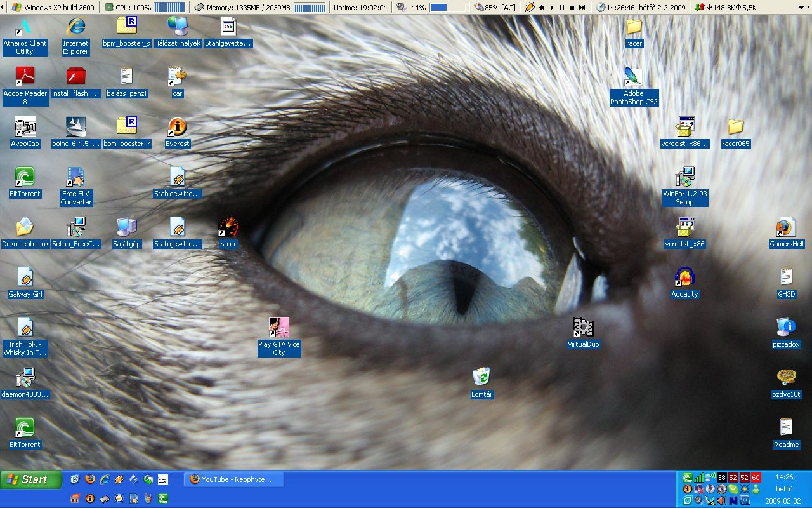Select the bpm_booster_s archive

tap(126, 33)
